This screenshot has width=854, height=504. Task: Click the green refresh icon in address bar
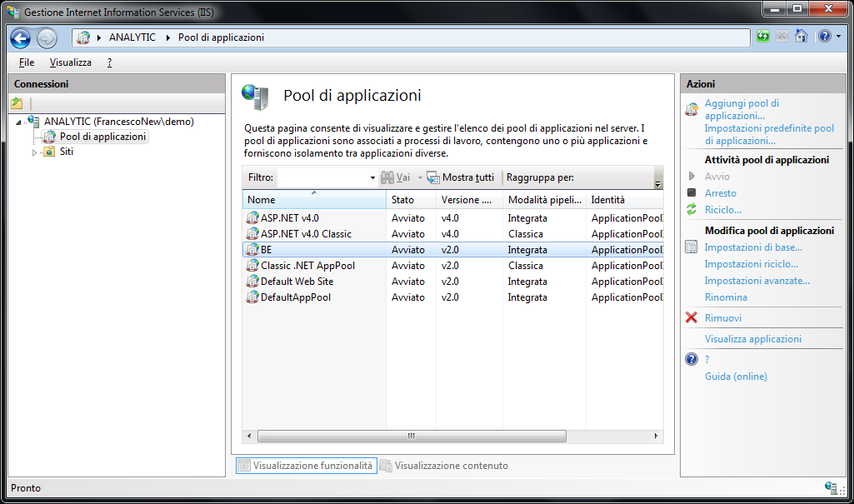(x=763, y=37)
